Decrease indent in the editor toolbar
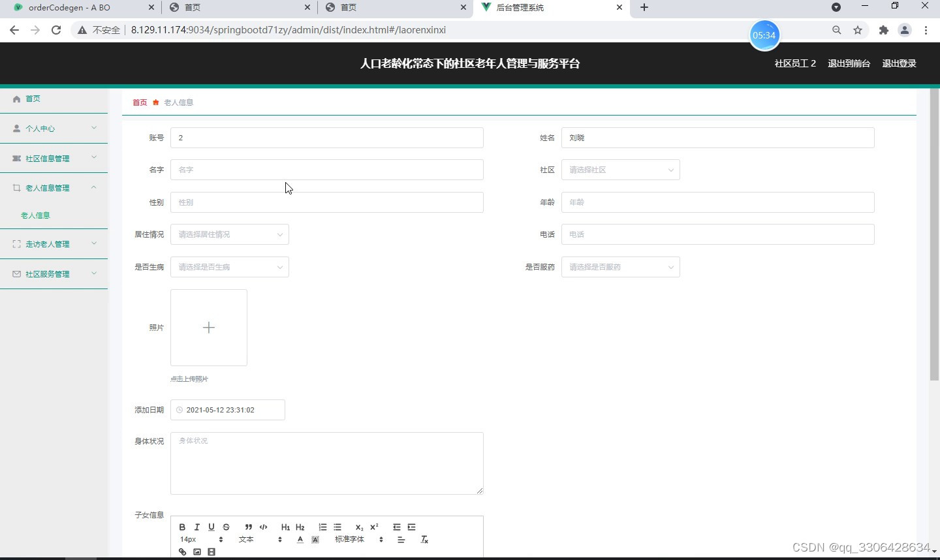 [x=396, y=527]
